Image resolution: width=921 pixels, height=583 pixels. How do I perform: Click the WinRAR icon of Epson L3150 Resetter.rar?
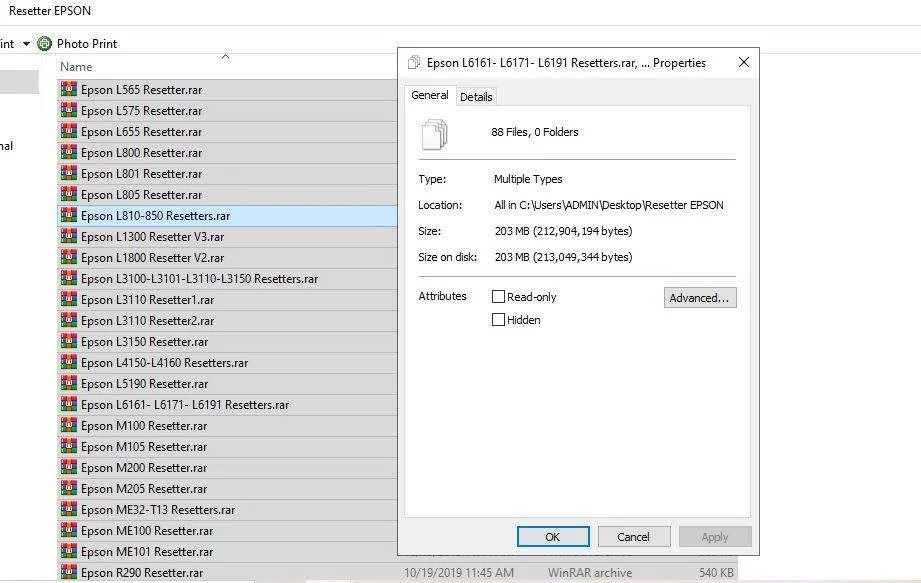tap(69, 341)
